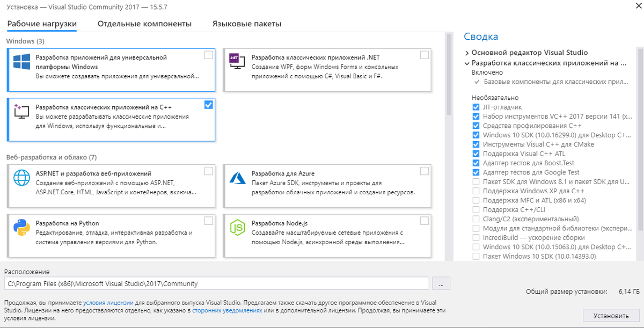The width and height of the screenshot is (644, 328).
Task: Click the Базовые компоненты для классических прил... entry
Action: (555, 82)
